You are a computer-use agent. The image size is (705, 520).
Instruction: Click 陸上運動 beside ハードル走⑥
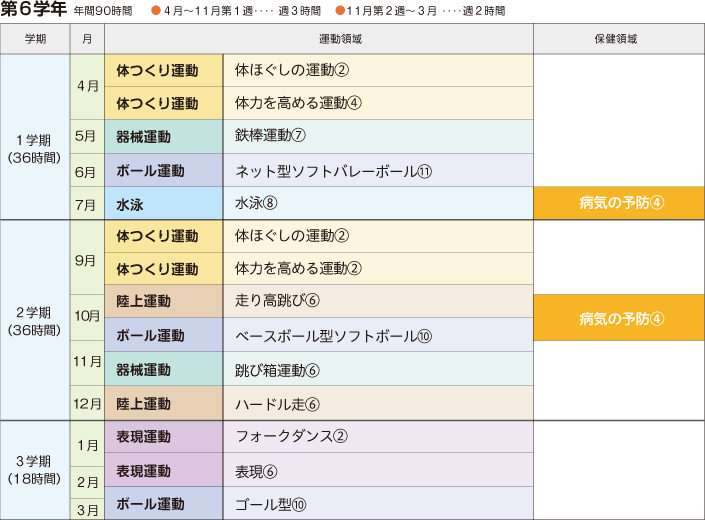(x=164, y=403)
